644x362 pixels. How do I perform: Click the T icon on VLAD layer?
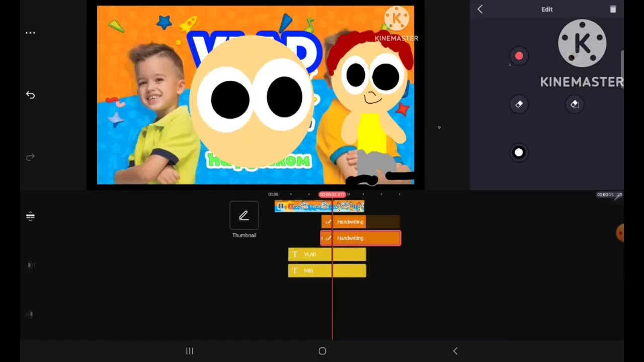coord(295,254)
